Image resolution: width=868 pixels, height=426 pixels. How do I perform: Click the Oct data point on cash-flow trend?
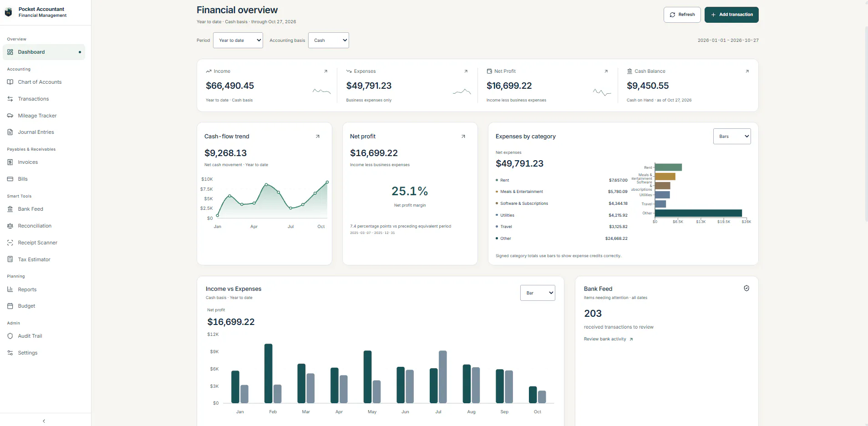(327, 182)
